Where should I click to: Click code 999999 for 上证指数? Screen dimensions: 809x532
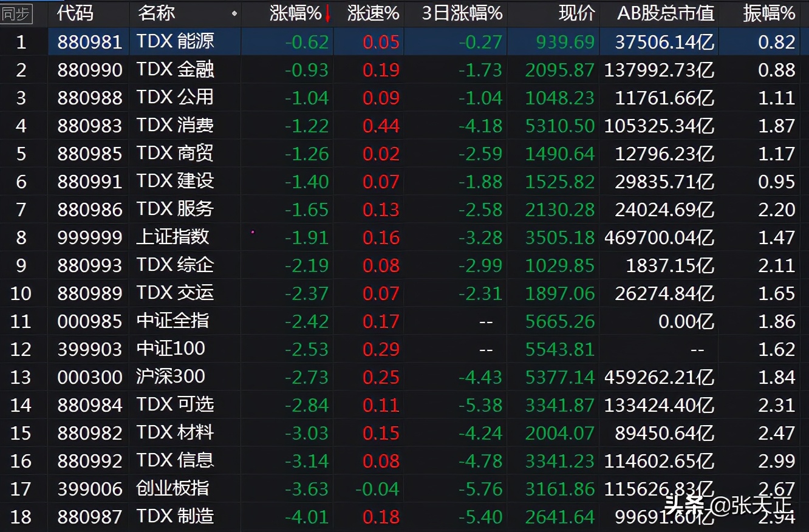[90, 237]
